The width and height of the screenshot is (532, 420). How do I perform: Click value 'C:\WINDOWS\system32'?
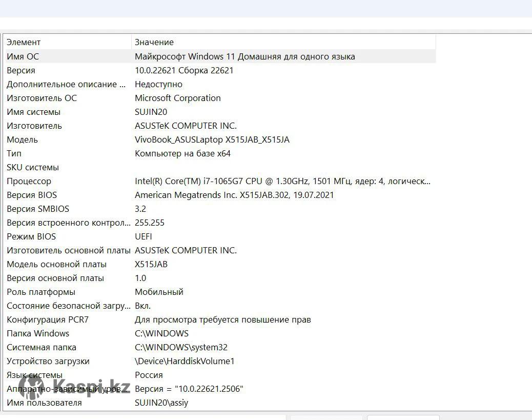pyautogui.click(x=181, y=347)
